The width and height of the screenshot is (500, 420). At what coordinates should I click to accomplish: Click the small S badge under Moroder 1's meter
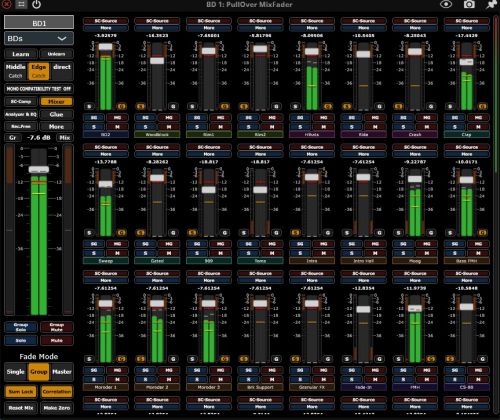(89, 359)
